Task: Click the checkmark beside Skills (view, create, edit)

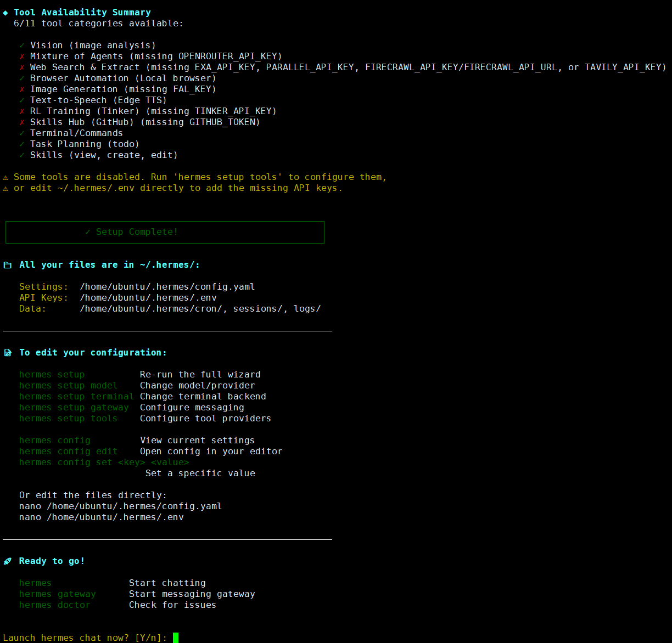Action: (22, 155)
